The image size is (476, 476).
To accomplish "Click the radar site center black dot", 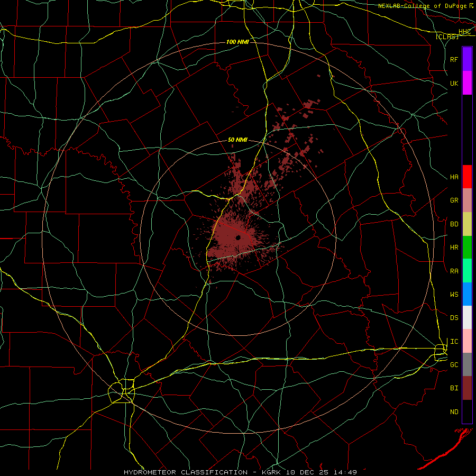I will pos(238,237).
